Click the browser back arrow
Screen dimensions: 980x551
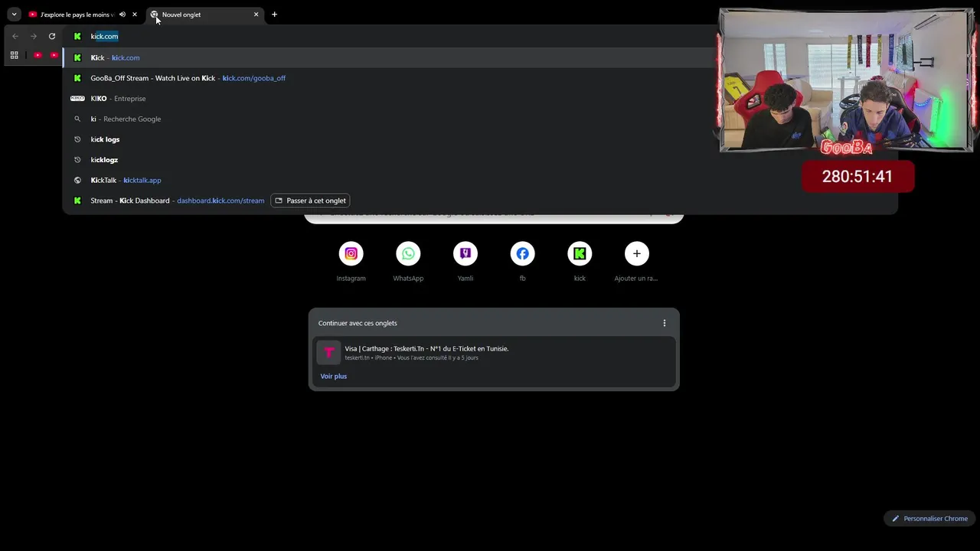click(15, 36)
